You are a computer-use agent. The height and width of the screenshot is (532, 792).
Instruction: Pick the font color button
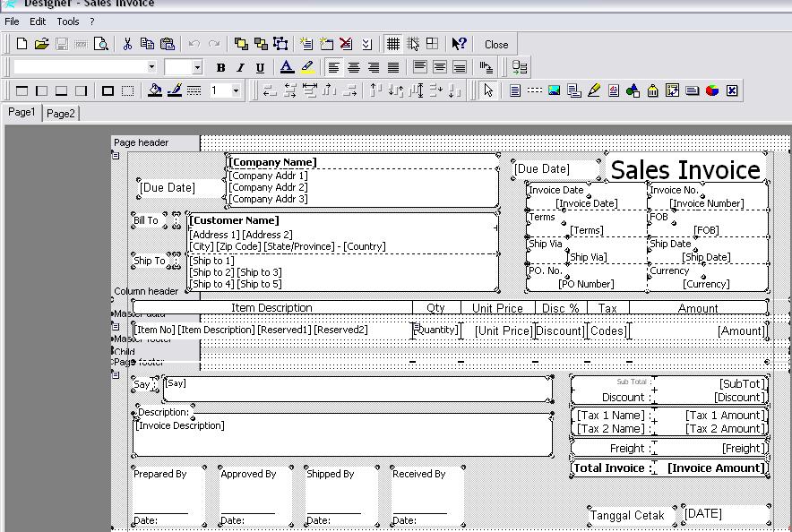coord(287,67)
